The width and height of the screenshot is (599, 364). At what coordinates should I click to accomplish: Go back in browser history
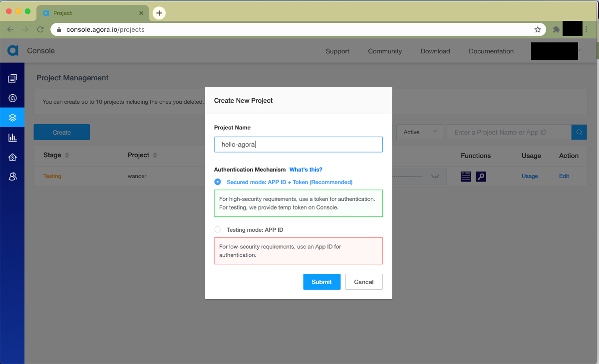10,29
